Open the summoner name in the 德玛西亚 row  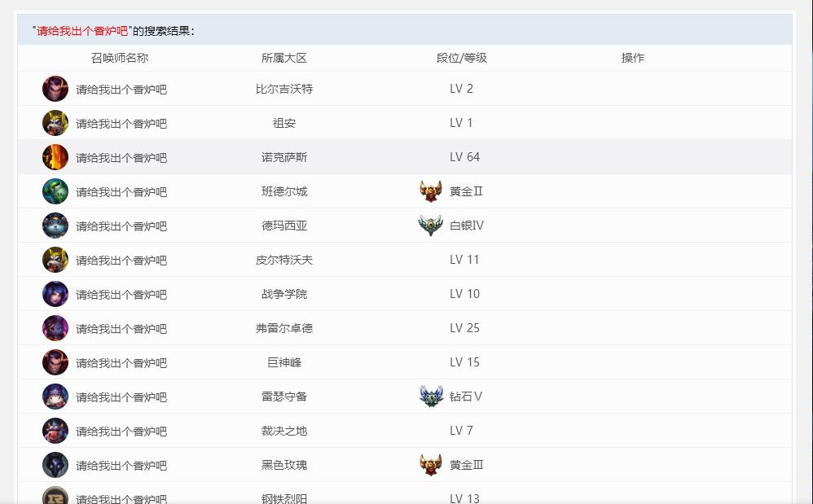tap(121, 226)
